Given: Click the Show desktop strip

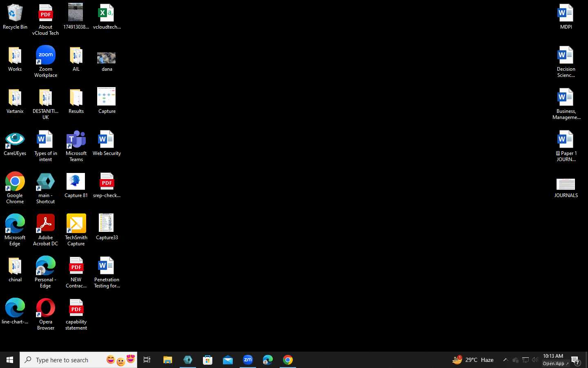Looking at the screenshot, I should pos(586,360).
